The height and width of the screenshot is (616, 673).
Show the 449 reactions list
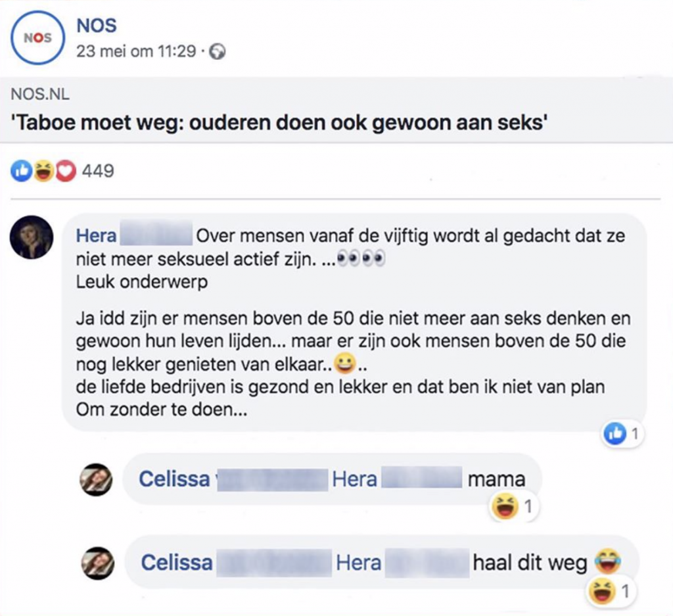pyautogui.click(x=97, y=172)
